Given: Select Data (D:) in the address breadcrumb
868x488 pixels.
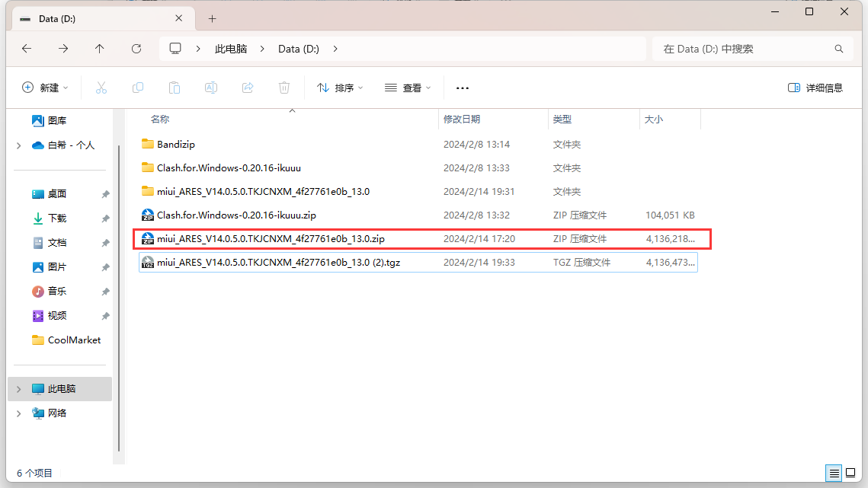Looking at the screenshot, I should pos(299,49).
